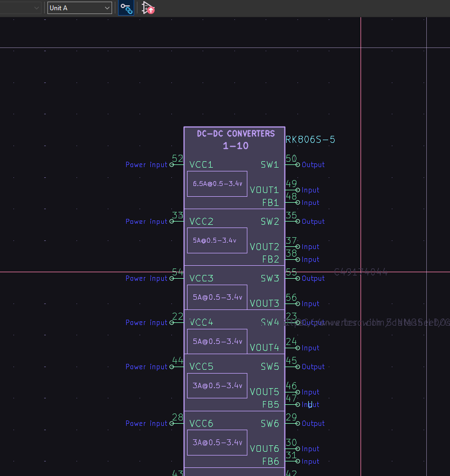The width and height of the screenshot is (450, 476).
Task: Select the SW3 pin name
Action: [x=270, y=278]
